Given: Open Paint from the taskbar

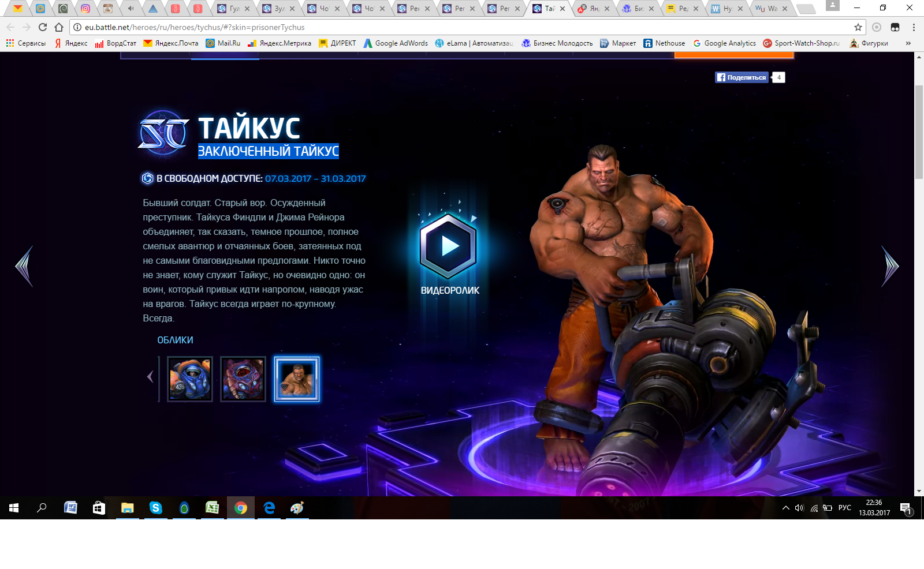Looking at the screenshot, I should (297, 508).
